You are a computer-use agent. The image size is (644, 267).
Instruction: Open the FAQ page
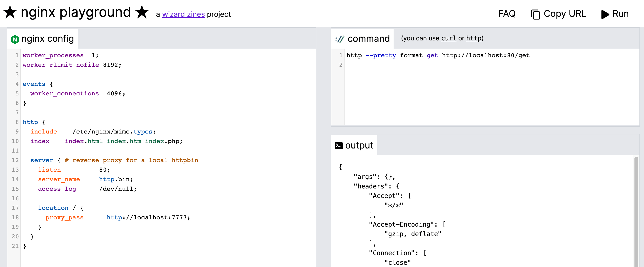(507, 14)
